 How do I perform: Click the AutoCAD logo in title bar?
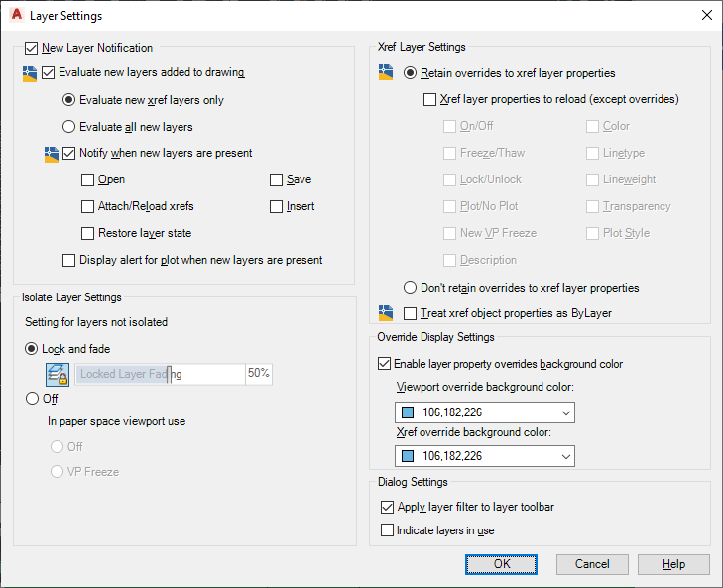[16, 15]
